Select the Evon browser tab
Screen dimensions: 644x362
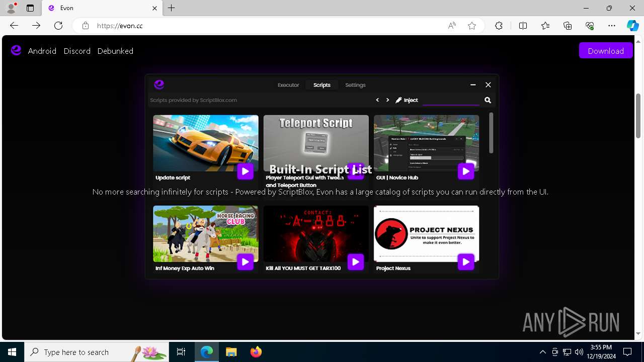102,8
